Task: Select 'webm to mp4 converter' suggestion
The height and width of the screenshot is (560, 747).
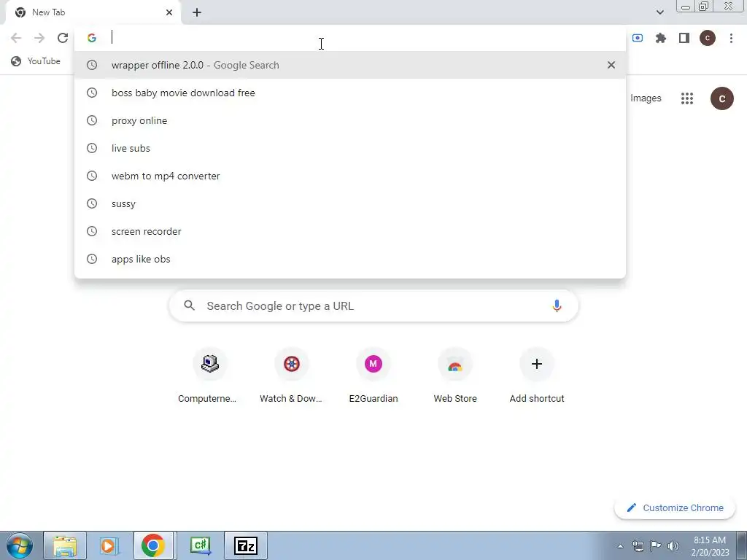Action: 349,176
